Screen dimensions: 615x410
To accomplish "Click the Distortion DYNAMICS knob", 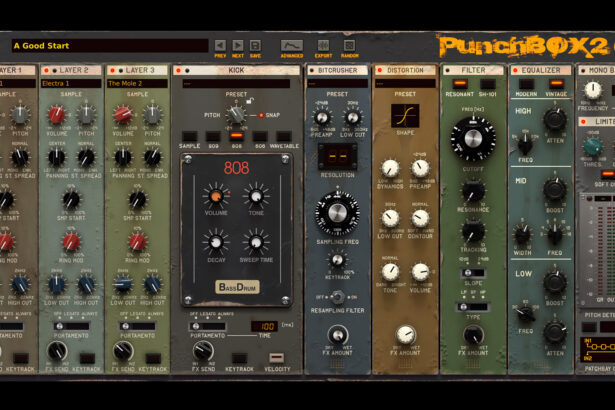I will [x=390, y=168].
